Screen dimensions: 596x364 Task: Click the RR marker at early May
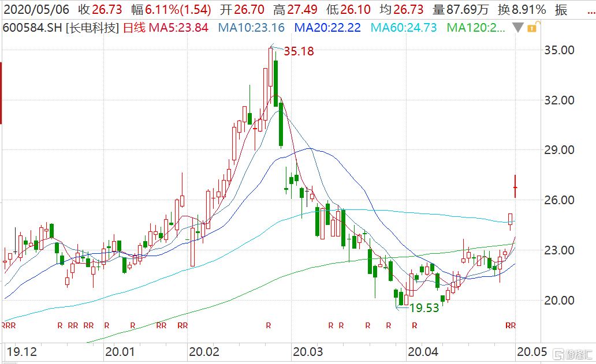(511, 326)
